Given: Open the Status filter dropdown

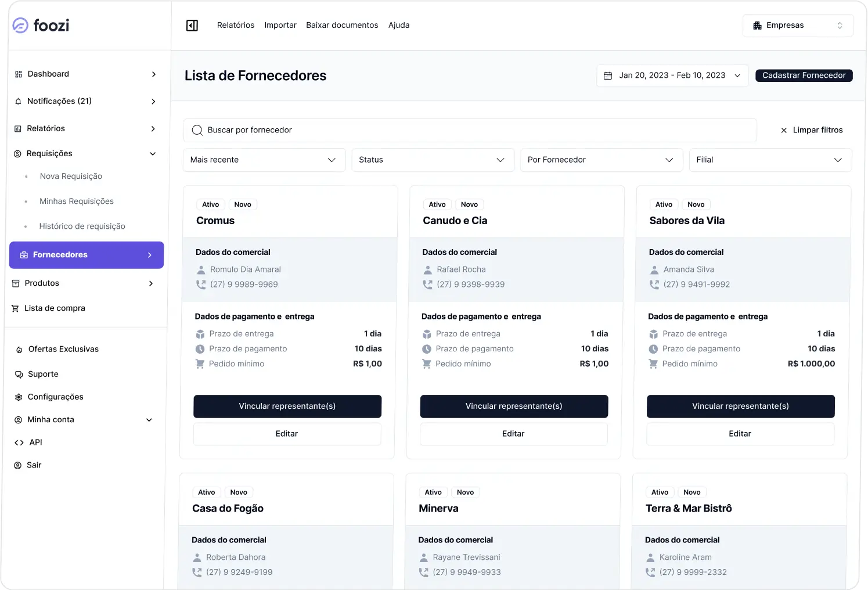Looking at the screenshot, I should pyautogui.click(x=433, y=160).
